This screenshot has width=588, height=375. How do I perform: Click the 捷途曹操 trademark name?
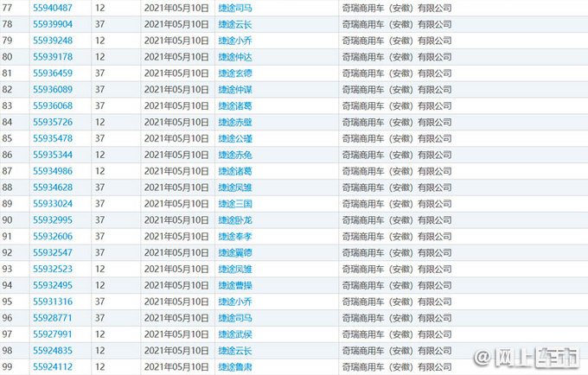point(234,285)
